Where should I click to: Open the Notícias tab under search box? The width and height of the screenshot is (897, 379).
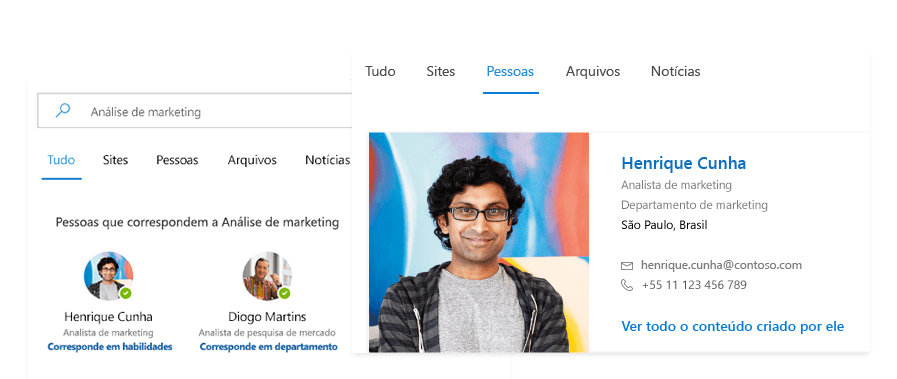[x=328, y=160]
